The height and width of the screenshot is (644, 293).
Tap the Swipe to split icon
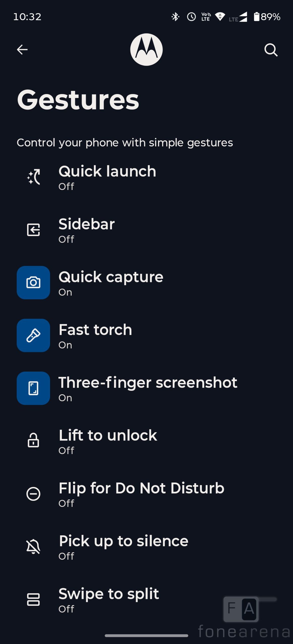[33, 599]
